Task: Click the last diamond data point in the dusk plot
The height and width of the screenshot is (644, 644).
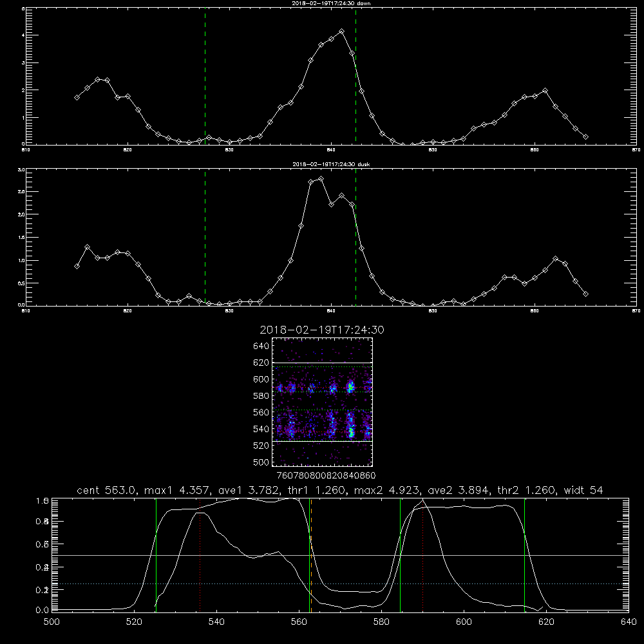Action: (585, 294)
